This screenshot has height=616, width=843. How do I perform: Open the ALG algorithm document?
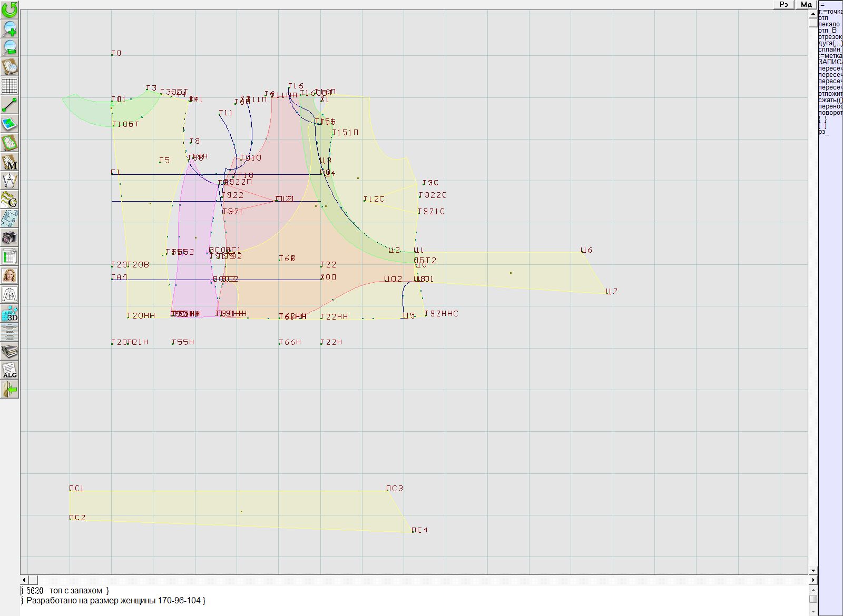point(9,371)
